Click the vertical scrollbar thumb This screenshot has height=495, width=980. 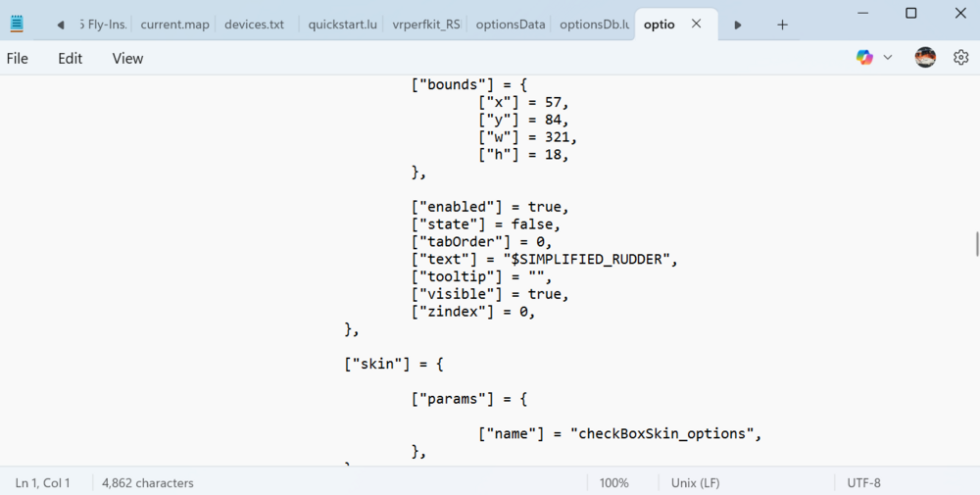[976, 243]
